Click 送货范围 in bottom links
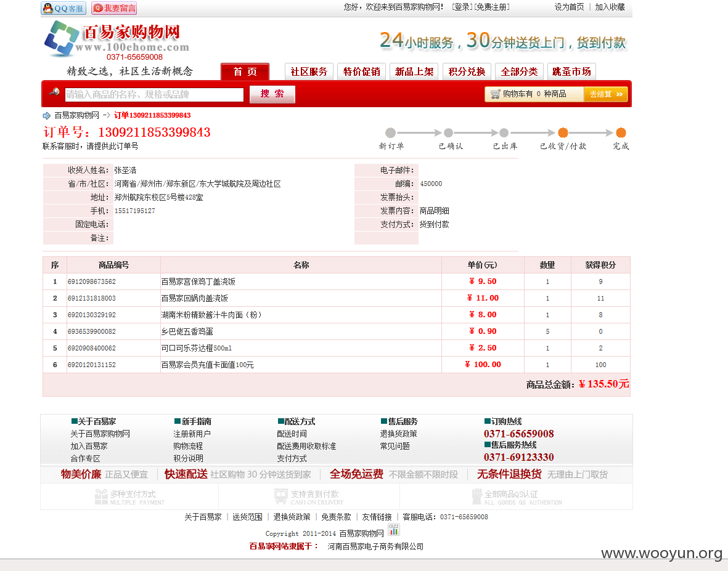The image size is (728, 571). 247,517
